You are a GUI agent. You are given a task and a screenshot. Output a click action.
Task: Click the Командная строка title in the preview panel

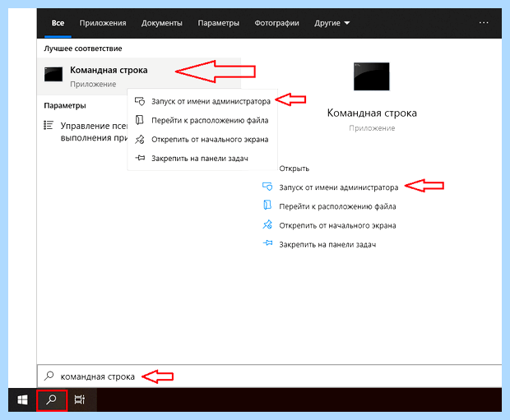pyautogui.click(x=372, y=113)
